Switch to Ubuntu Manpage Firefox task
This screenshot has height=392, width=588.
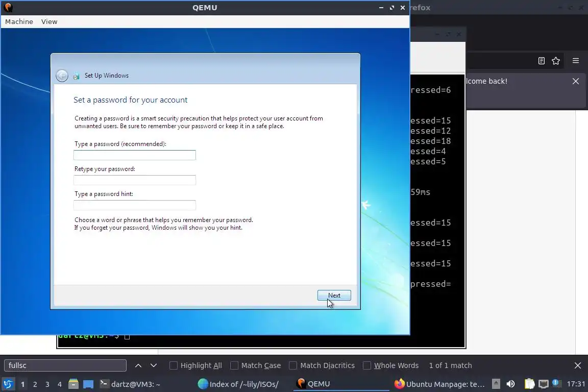pos(439,384)
